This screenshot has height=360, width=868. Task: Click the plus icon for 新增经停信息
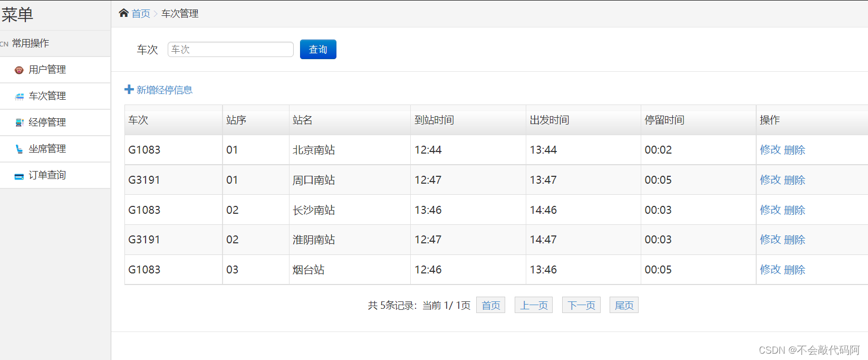coord(129,89)
